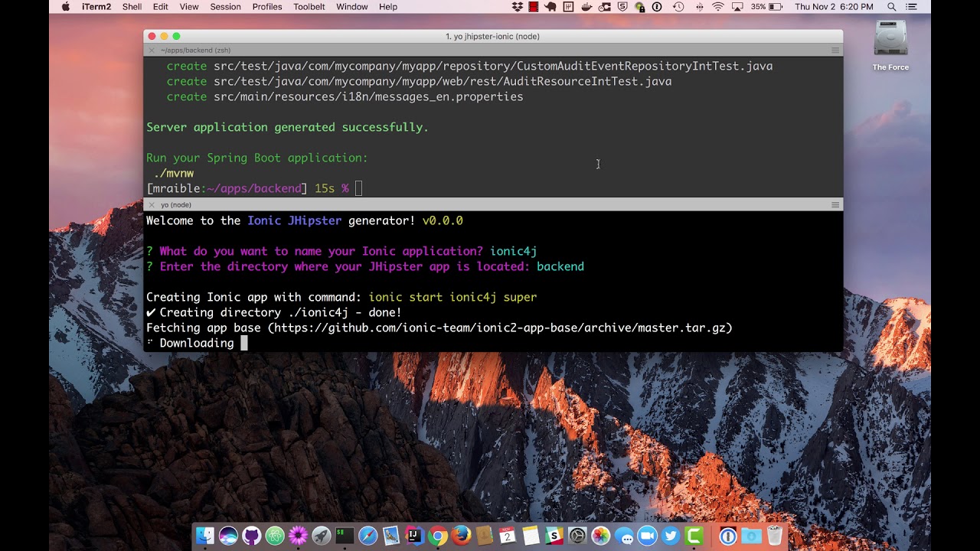The width and height of the screenshot is (980, 551).
Task: Click the ionic2-app-base GitHub URL
Action: coord(500,328)
